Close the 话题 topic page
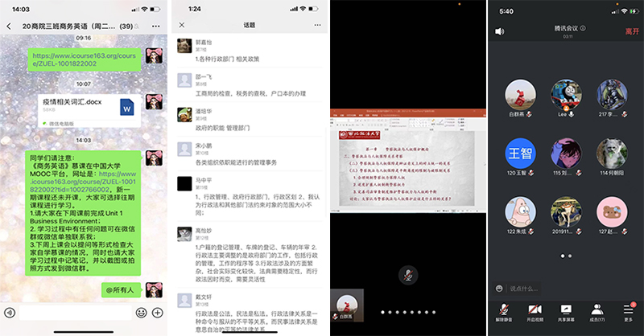Image resolution: width=644 pixels, height=336 pixels. click(182, 27)
